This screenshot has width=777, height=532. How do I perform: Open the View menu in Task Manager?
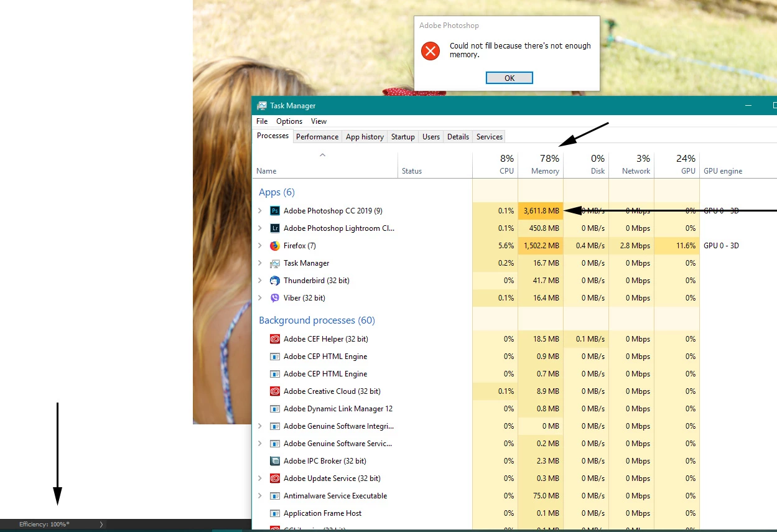[319, 121]
